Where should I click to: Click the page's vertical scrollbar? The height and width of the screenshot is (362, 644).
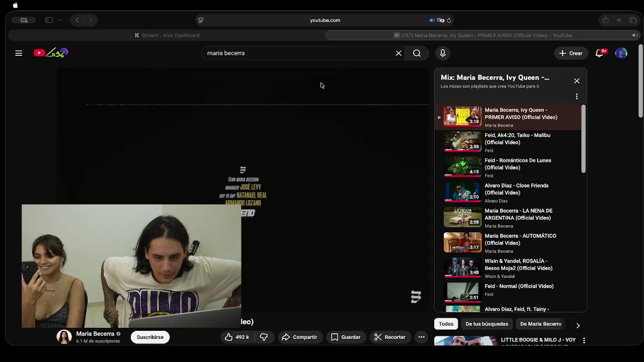pyautogui.click(x=640, y=81)
